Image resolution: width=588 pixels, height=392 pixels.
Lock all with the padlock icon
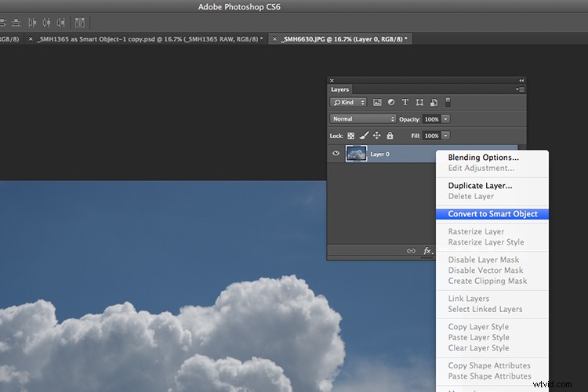(390, 136)
